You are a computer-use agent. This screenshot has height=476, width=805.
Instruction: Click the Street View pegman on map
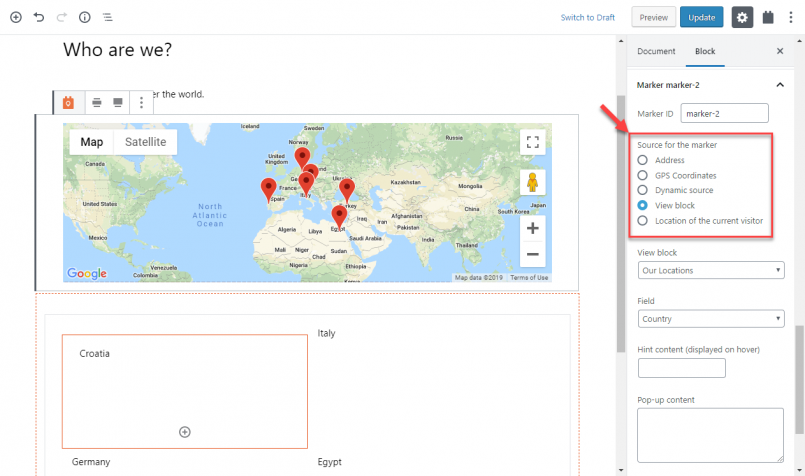(x=532, y=182)
